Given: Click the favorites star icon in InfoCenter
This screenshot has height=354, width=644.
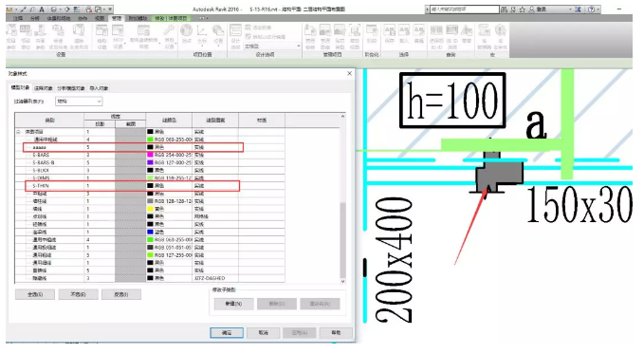Looking at the screenshot, I should tap(522, 9).
